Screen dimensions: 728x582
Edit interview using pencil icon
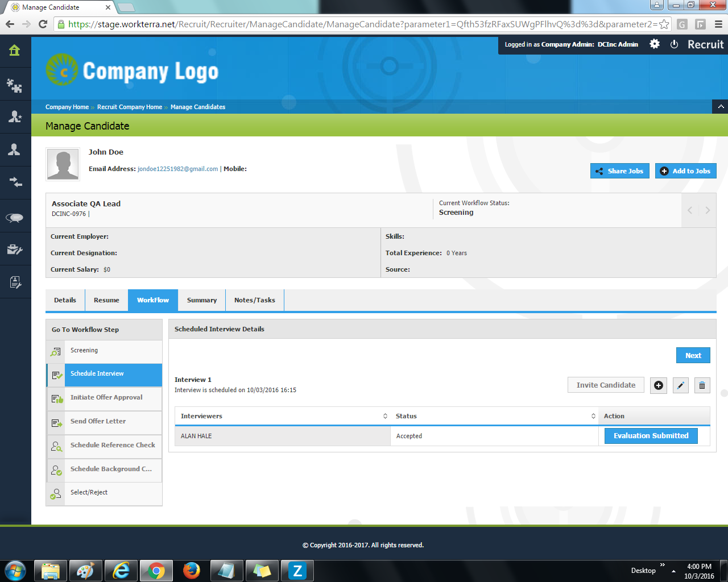pos(681,385)
